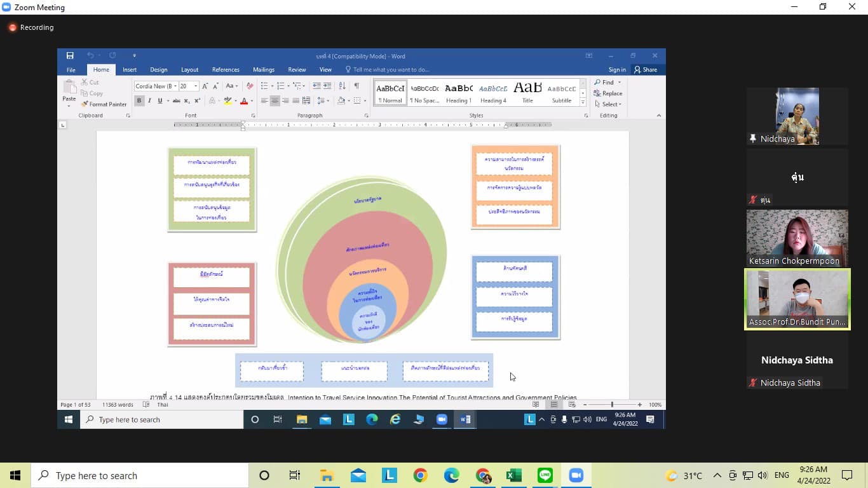Switch to the Insert ribbon tab
The height and width of the screenshot is (488, 868).
130,70
